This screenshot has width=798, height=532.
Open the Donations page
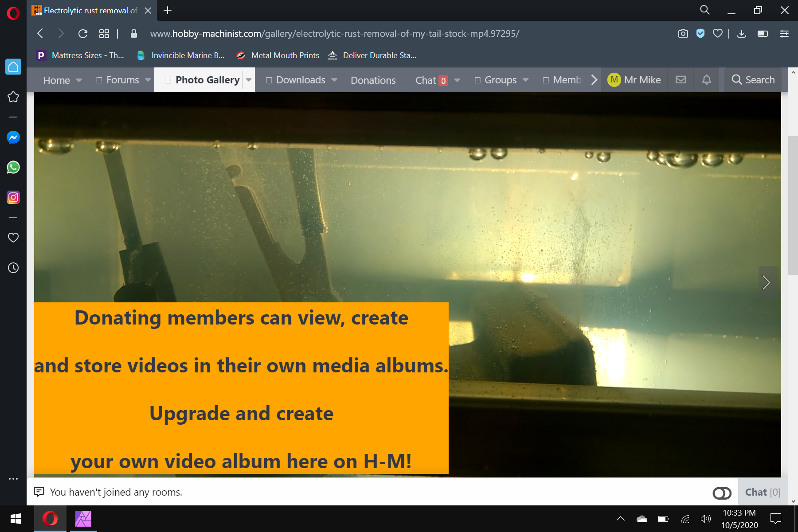(373, 80)
